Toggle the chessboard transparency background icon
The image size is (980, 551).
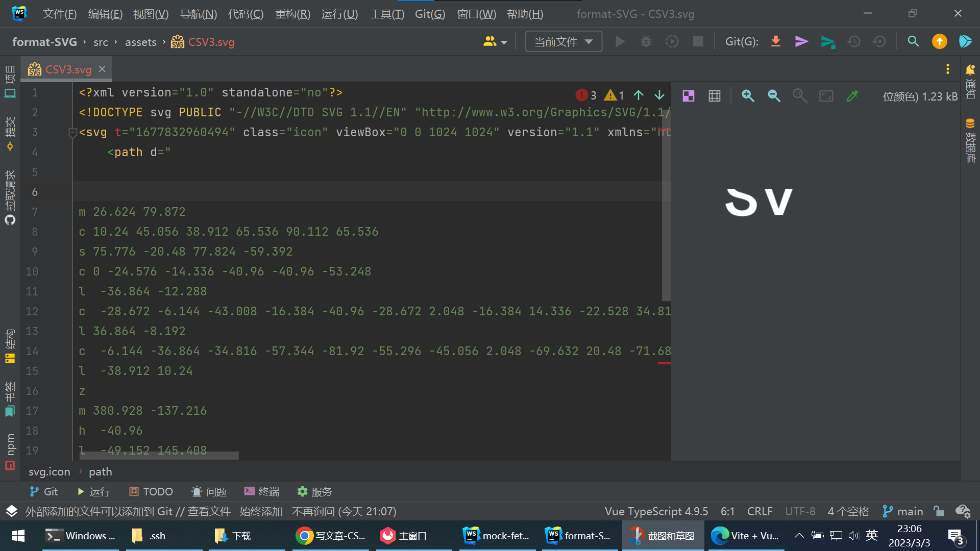tap(689, 96)
